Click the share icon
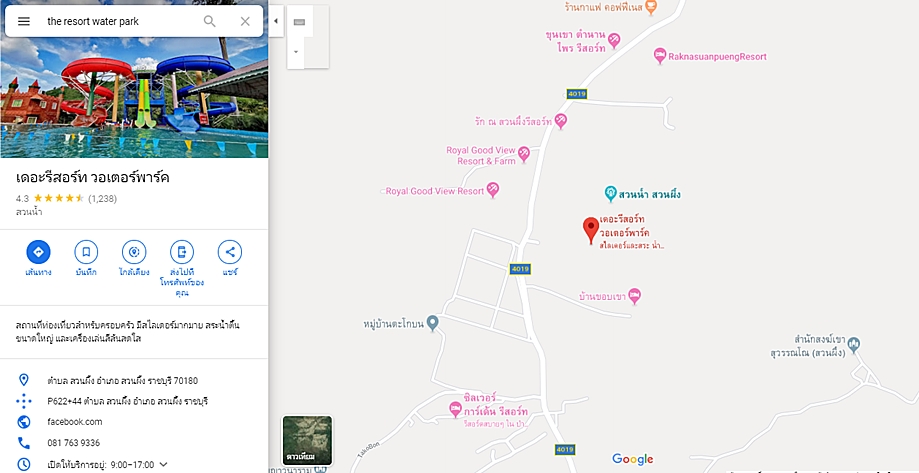This screenshot has width=919, height=473. [x=230, y=252]
